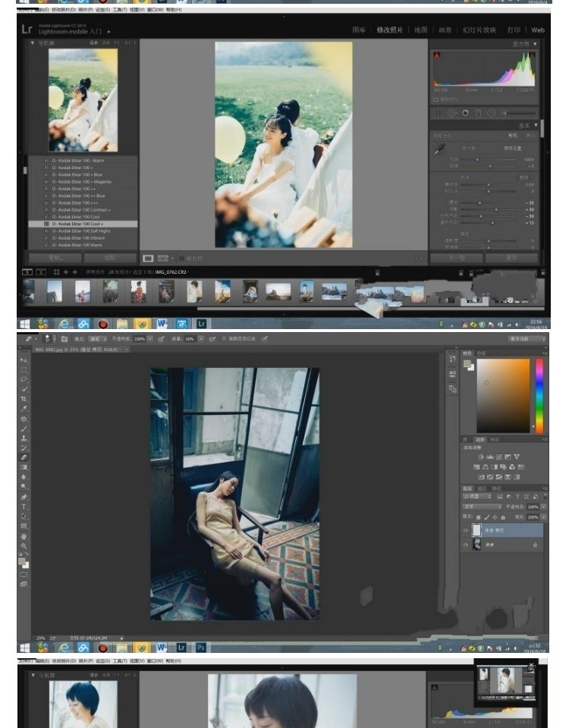Open Photoshop brush panel toggle in options bar
The width and height of the screenshot is (569, 728).
click(64, 339)
